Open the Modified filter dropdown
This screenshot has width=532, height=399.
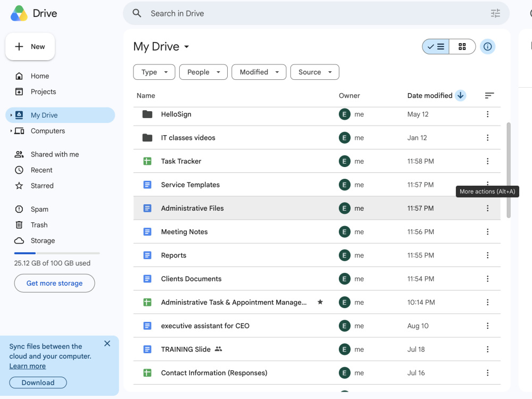click(259, 72)
